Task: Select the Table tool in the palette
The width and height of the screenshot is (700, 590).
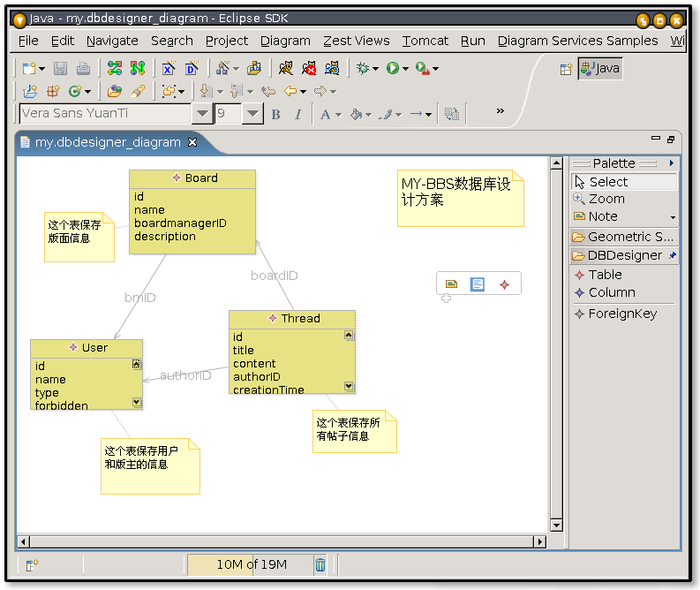Action: [x=605, y=275]
